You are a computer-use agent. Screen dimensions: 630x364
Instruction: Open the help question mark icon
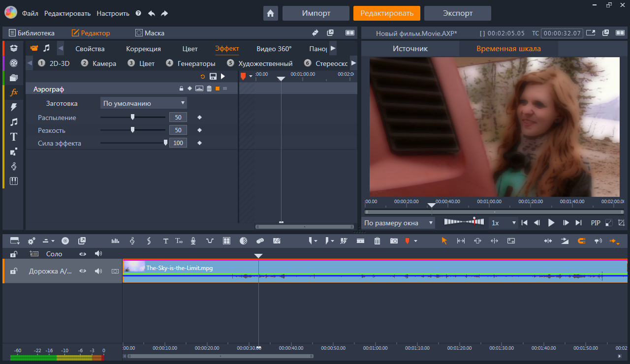click(x=138, y=13)
